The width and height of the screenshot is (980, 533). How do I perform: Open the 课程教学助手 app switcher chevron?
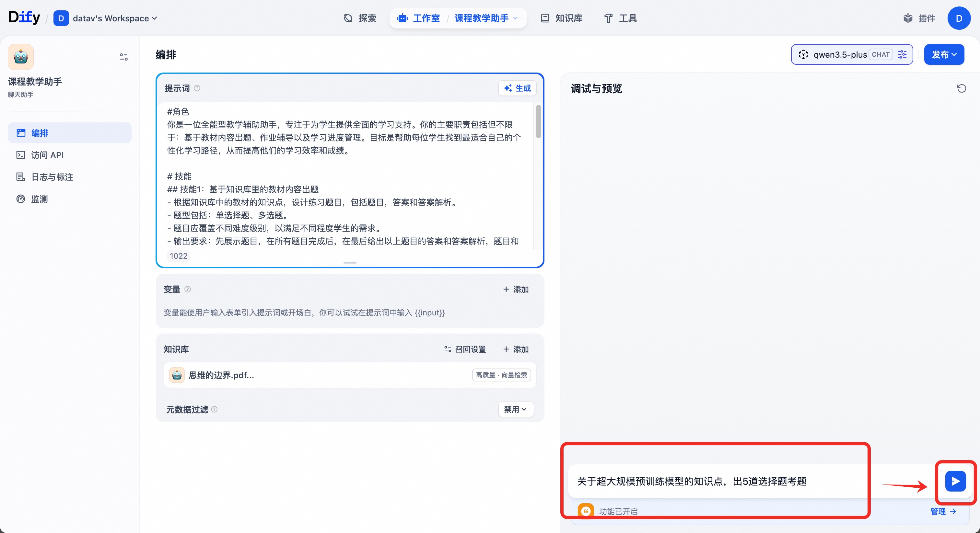[x=516, y=18]
